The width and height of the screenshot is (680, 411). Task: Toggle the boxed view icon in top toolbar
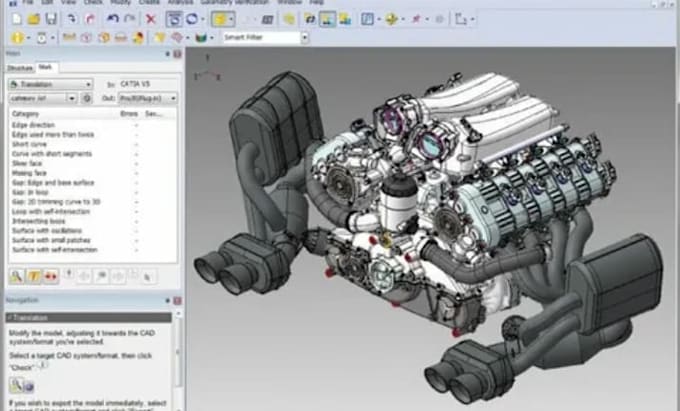[174, 19]
